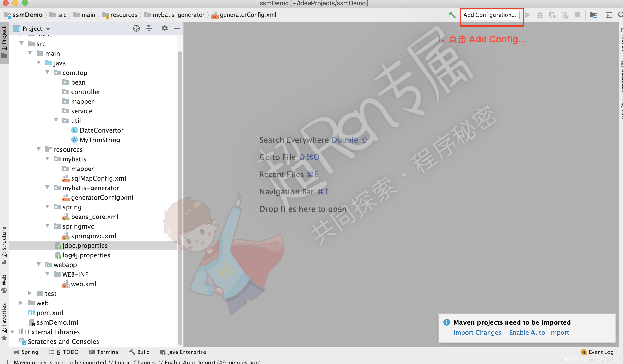Click the Maven notification info icon
623x364 pixels.
[446, 322]
